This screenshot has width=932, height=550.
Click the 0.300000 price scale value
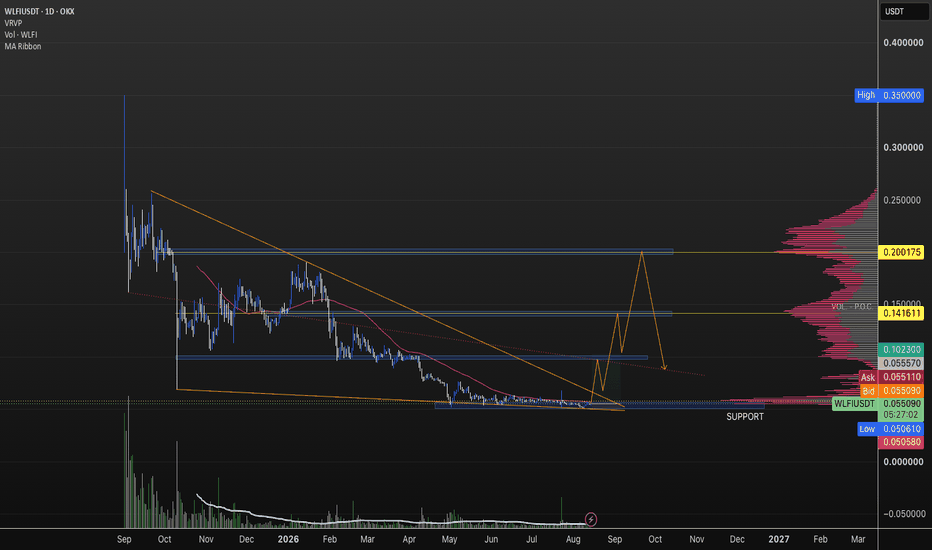tap(903, 147)
